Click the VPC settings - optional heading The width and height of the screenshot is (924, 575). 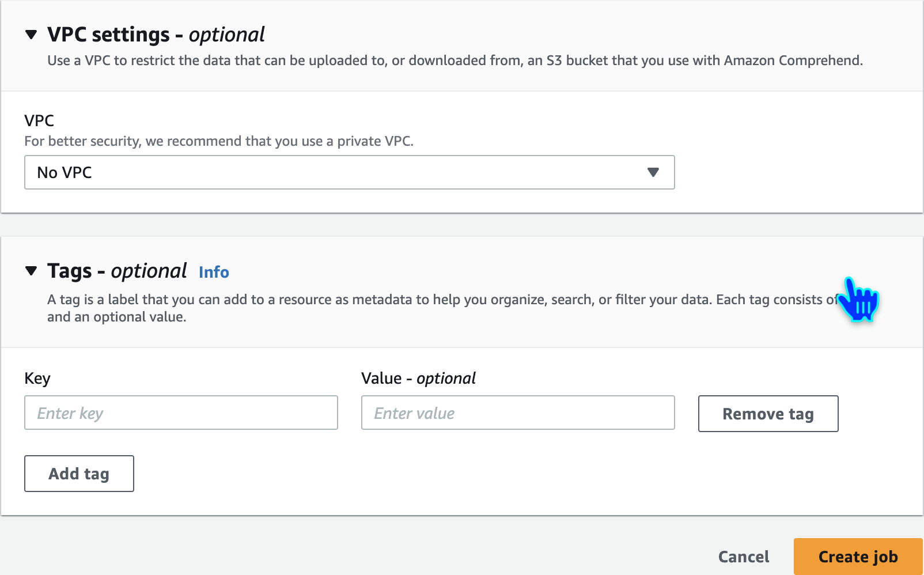pyautogui.click(x=156, y=35)
